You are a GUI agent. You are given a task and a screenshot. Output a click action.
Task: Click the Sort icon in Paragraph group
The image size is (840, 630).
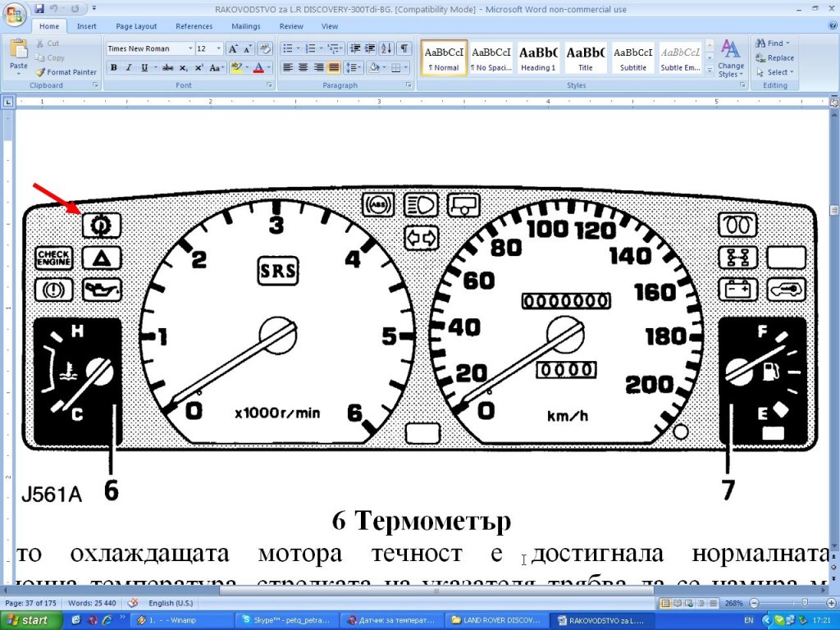(386, 49)
